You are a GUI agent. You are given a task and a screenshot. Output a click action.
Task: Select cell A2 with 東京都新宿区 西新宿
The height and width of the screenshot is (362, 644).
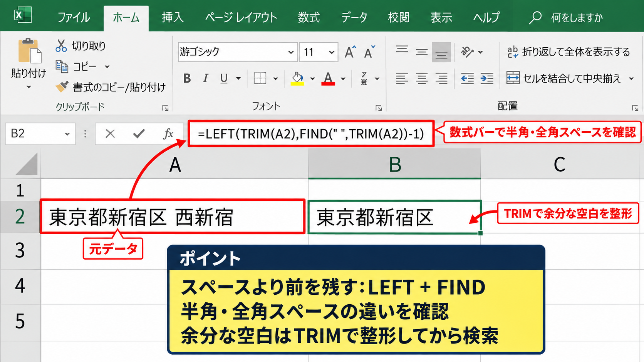tap(173, 216)
